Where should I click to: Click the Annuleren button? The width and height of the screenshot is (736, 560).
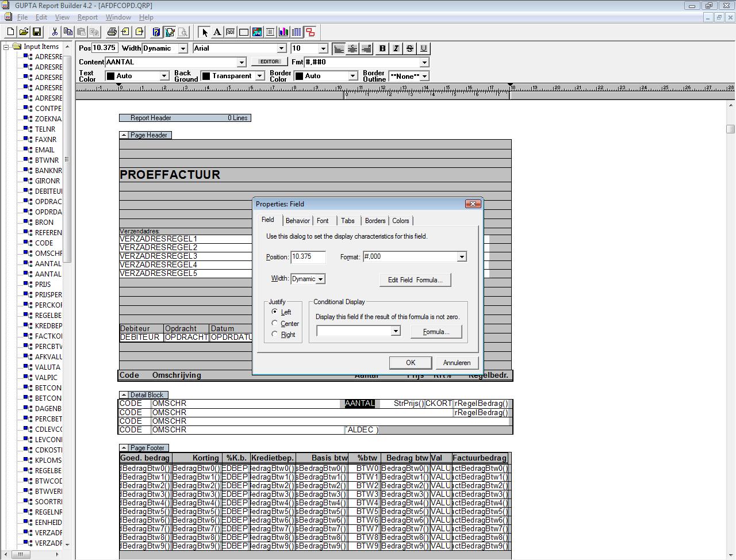point(457,363)
